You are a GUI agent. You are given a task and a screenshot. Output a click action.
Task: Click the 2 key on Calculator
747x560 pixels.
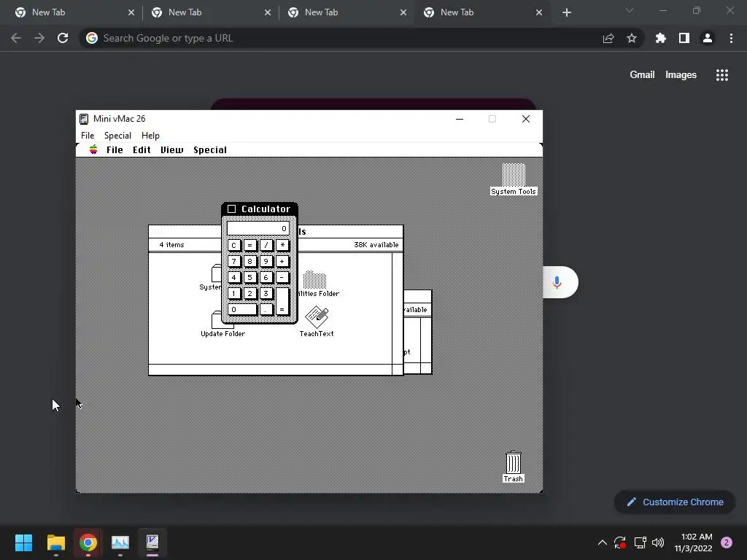pos(249,293)
